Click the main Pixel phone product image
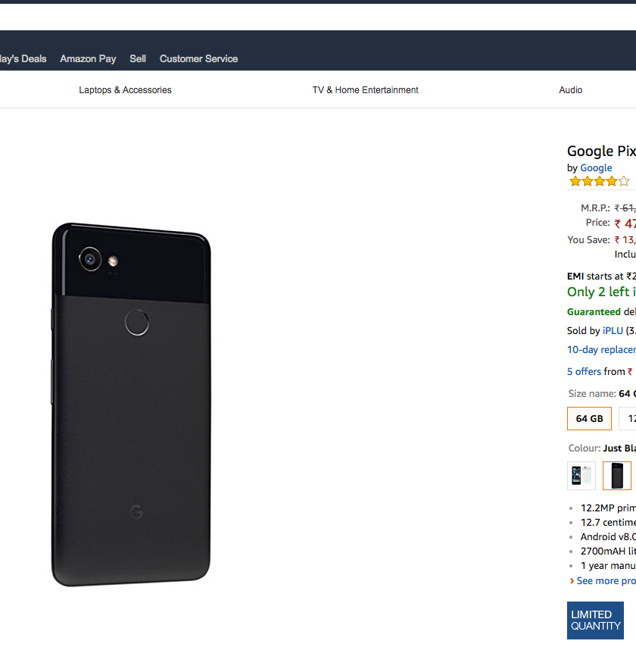 (x=131, y=405)
